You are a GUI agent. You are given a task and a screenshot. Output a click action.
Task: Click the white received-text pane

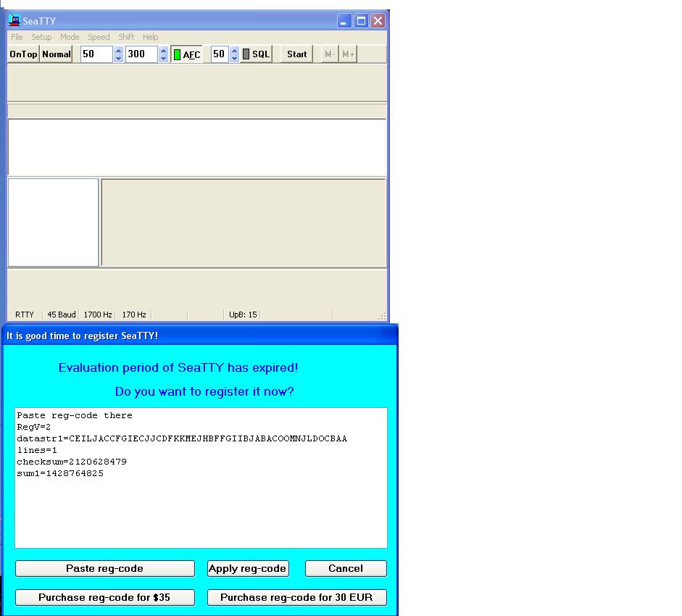click(197, 147)
